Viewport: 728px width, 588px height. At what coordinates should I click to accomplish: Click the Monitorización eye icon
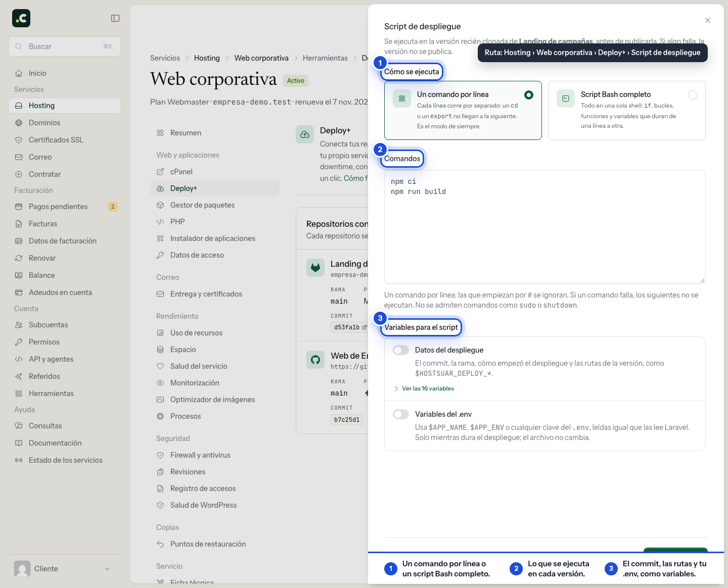(160, 383)
